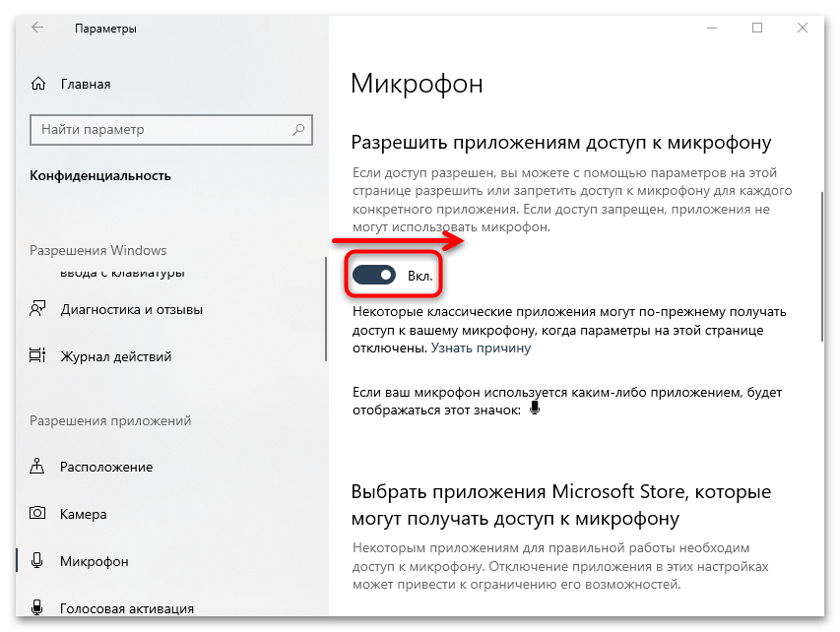Click the Вкл. toggle label
840x632 pixels.
click(420, 278)
